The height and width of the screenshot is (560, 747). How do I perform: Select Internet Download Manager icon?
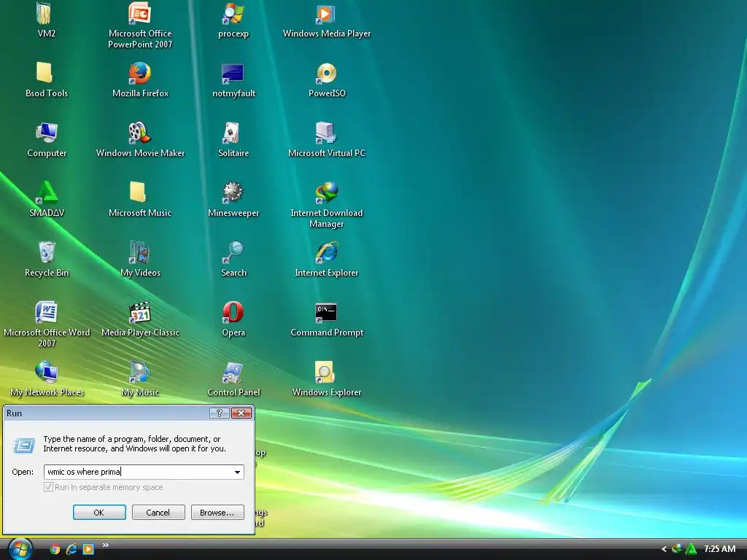pyautogui.click(x=326, y=192)
